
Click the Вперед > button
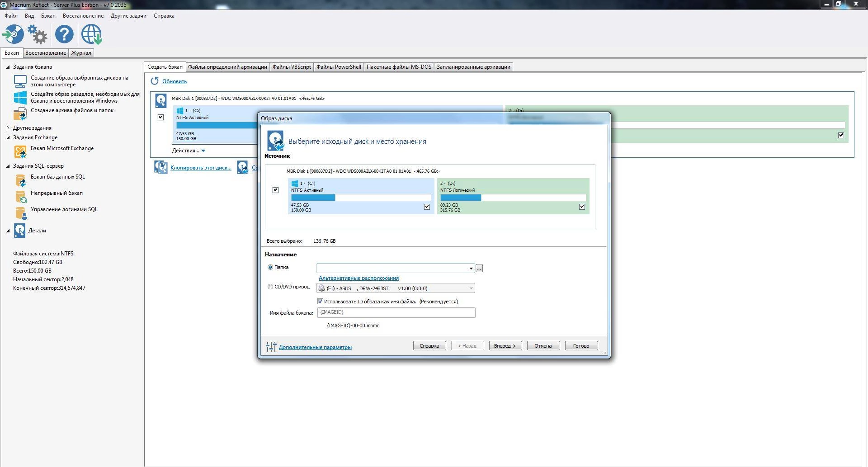pyautogui.click(x=505, y=346)
